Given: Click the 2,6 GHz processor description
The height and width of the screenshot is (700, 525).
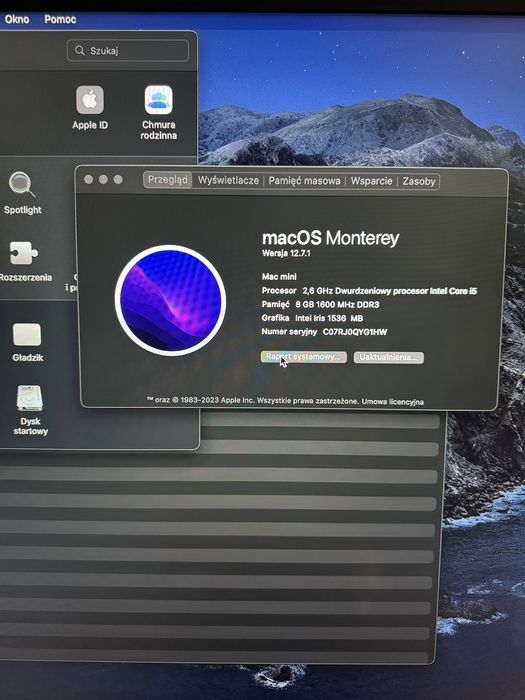Looking at the screenshot, I should 389,291.
